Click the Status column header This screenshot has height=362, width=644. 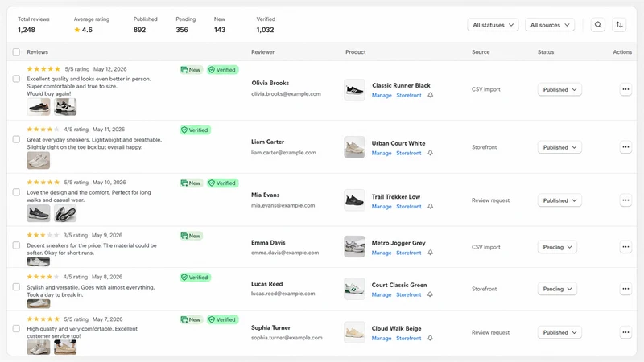pyautogui.click(x=546, y=52)
